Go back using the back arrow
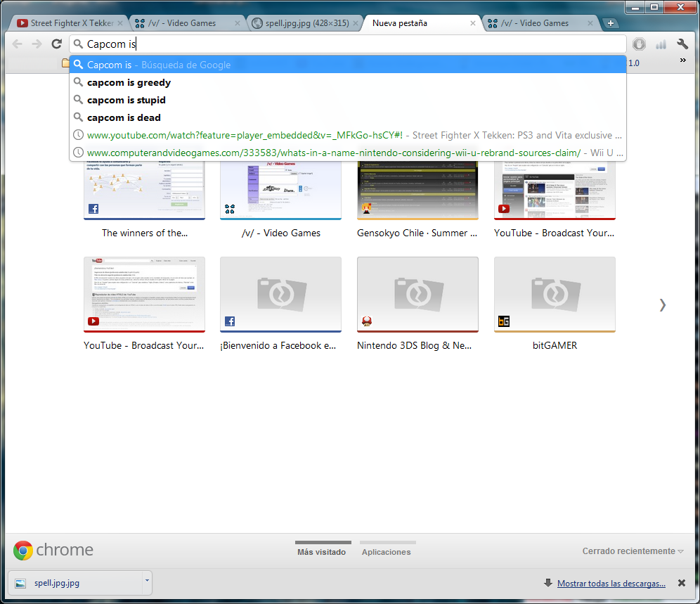 click(x=18, y=44)
